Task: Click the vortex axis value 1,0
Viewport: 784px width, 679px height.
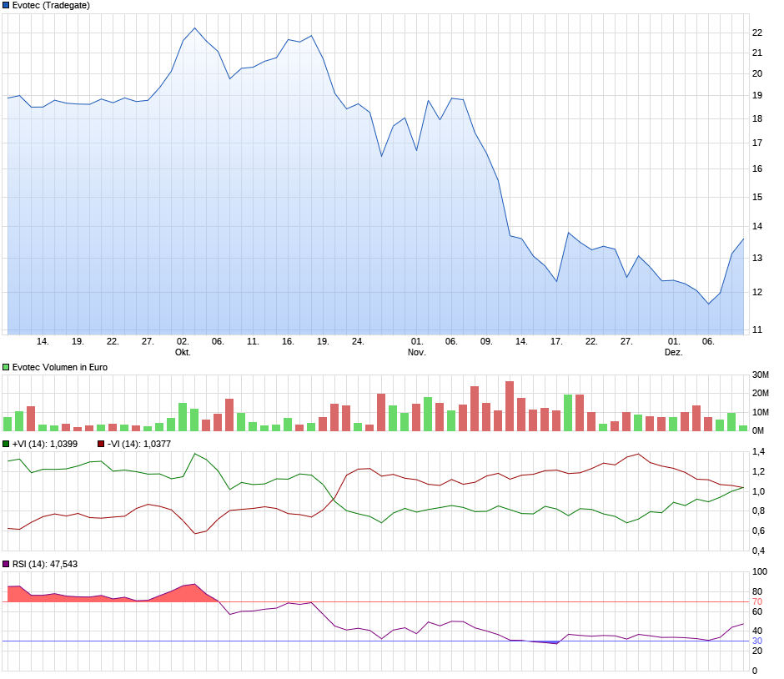Action: click(x=758, y=492)
